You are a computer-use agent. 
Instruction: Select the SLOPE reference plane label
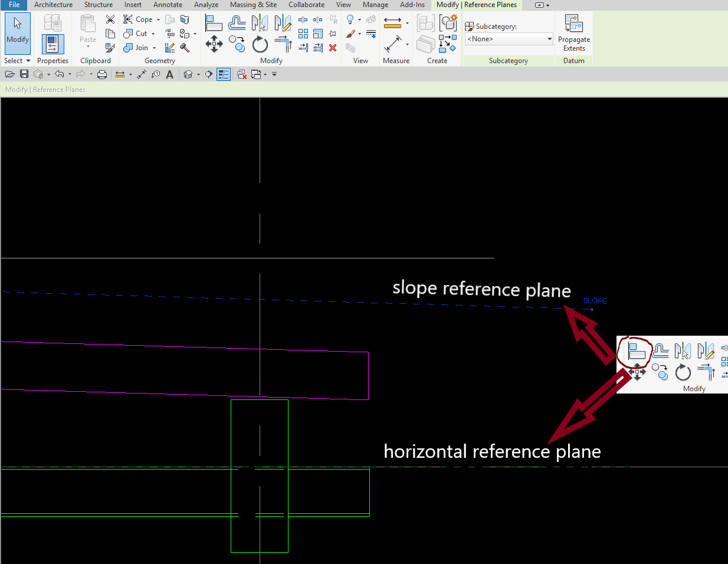coord(595,301)
